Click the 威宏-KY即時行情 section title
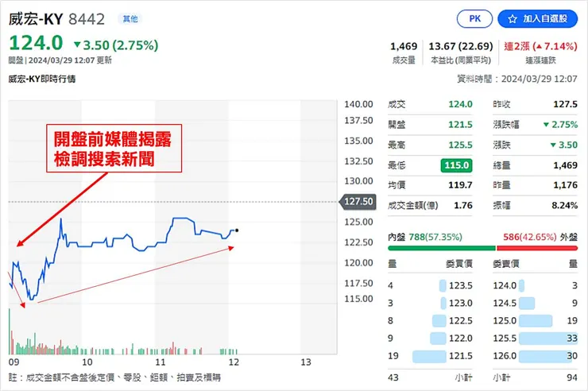Screen dimensions: 588x391 click(42, 79)
